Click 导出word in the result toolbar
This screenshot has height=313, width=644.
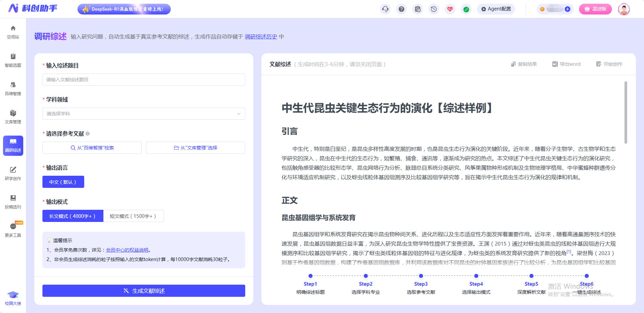567,64
